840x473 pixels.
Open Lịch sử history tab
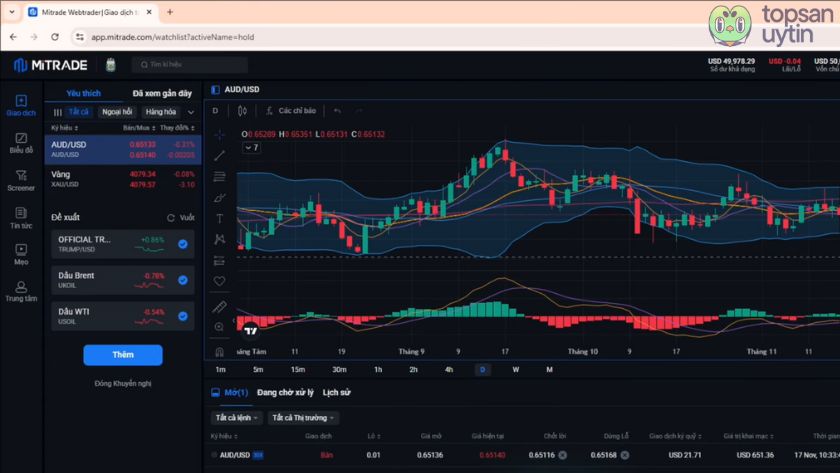tap(336, 393)
